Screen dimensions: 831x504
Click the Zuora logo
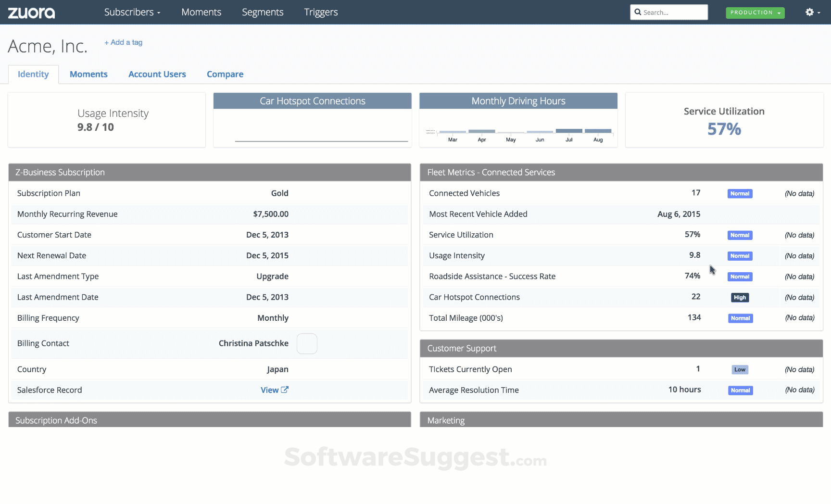click(x=31, y=13)
